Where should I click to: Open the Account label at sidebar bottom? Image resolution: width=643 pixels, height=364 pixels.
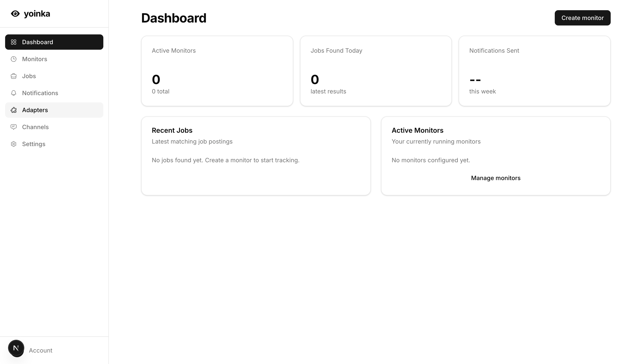tap(41, 350)
